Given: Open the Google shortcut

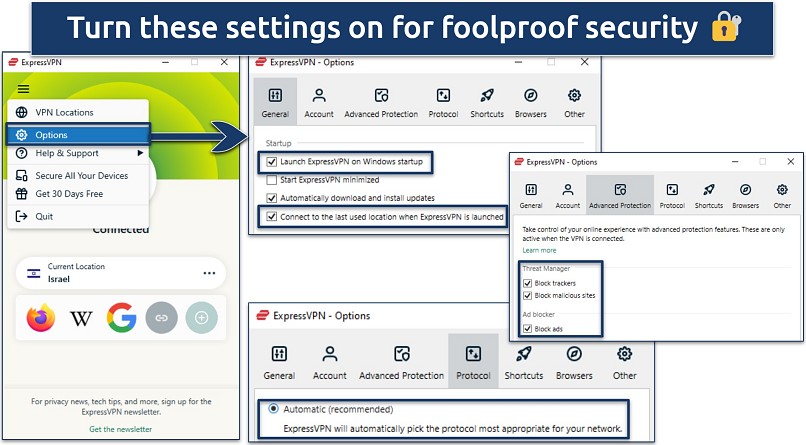Looking at the screenshot, I should tap(122, 318).
